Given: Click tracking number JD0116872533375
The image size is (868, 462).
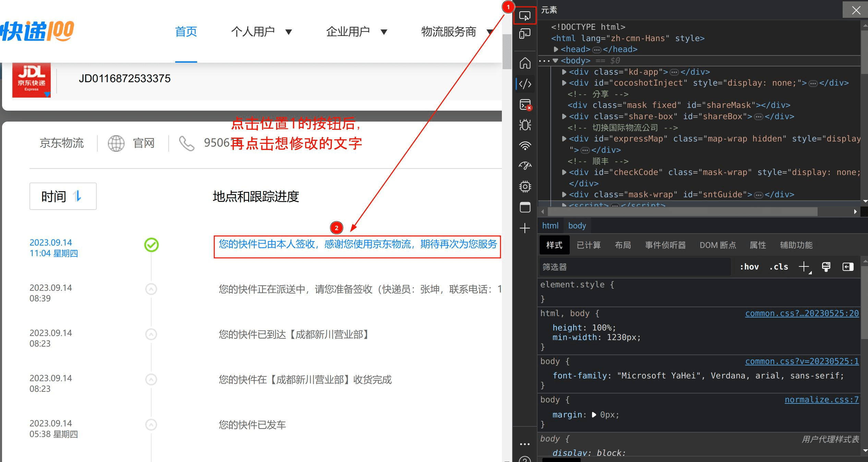Looking at the screenshot, I should coord(124,78).
